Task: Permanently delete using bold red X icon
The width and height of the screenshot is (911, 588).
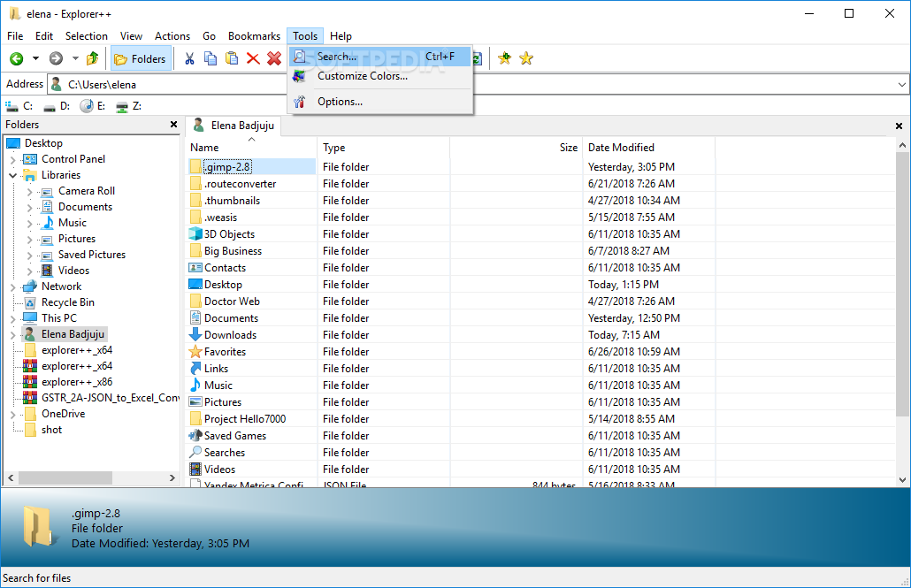Action: pyautogui.click(x=274, y=58)
